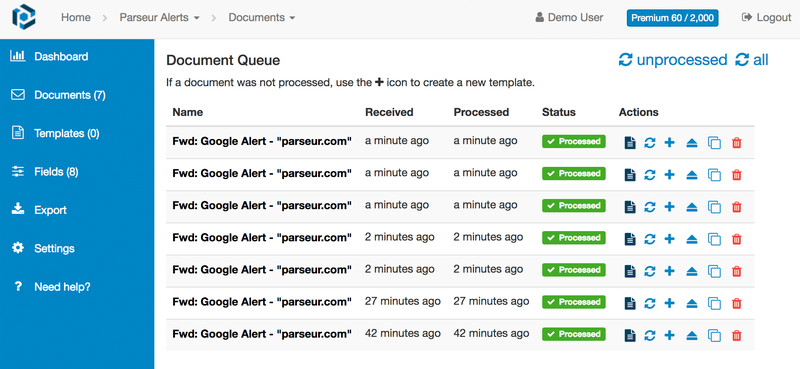Click '27 minutes ago' in Processed column
Screen dimensions: 800x369
pyautogui.click(x=491, y=301)
